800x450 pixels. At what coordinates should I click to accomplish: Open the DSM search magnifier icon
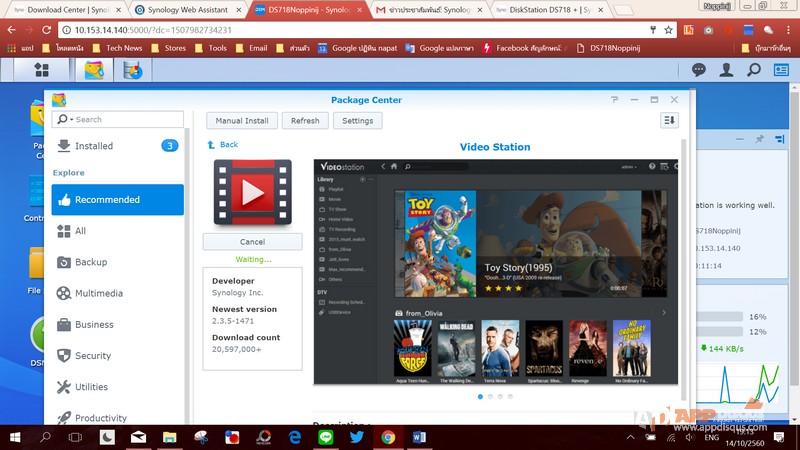click(754, 70)
